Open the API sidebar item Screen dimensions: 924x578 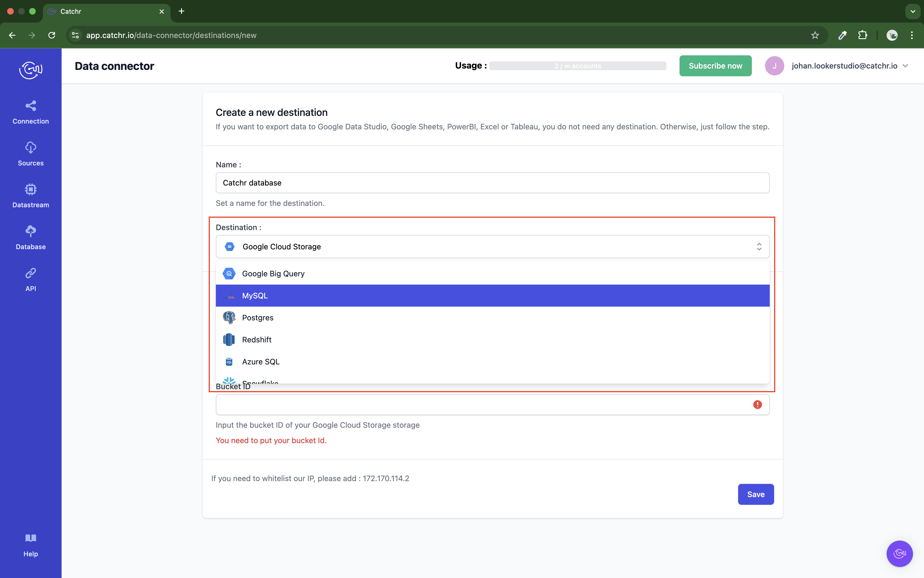tap(31, 279)
